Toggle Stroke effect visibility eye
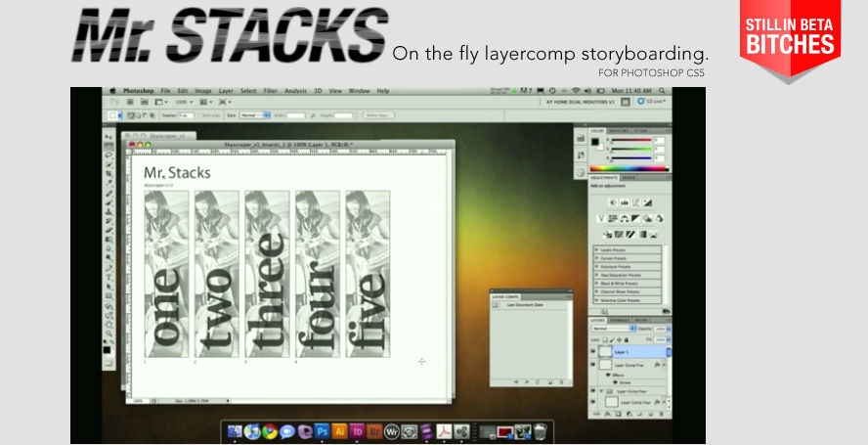 [615, 382]
